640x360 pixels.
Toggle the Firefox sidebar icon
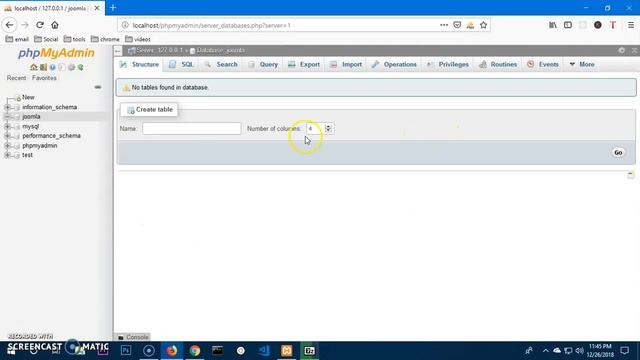pyautogui.click(x=568, y=25)
